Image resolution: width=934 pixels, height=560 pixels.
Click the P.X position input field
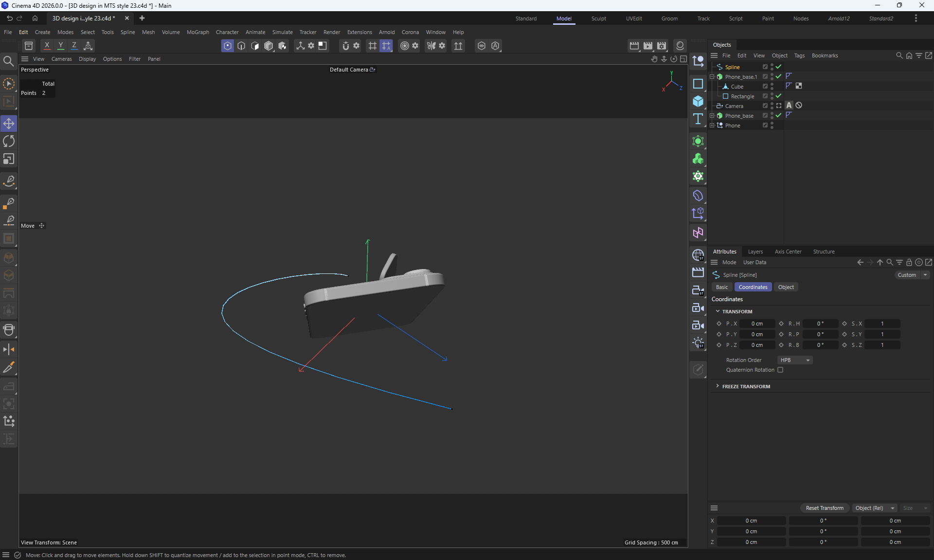pyautogui.click(x=756, y=324)
